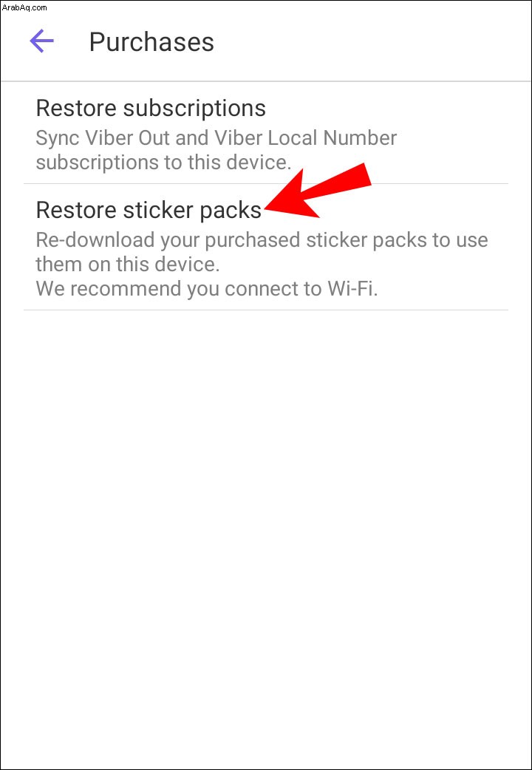Tap 'Viber Local Number' in the description
The height and width of the screenshot is (770, 532).
pyautogui.click(x=307, y=138)
